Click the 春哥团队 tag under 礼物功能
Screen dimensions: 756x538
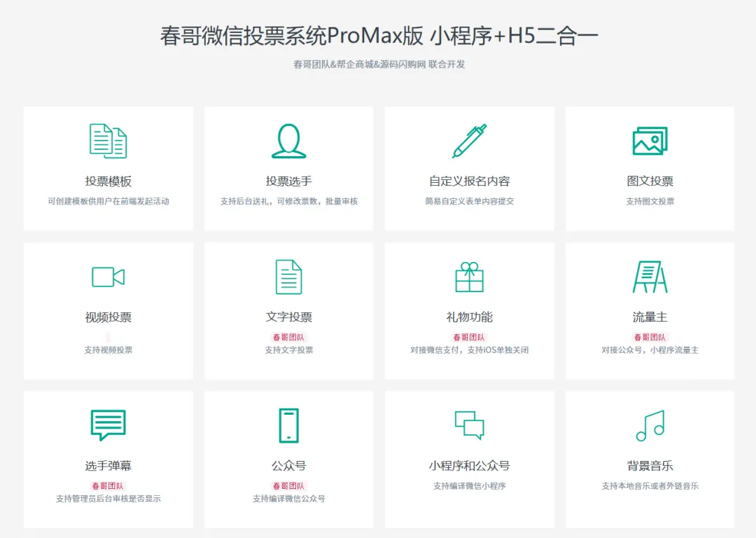point(469,337)
